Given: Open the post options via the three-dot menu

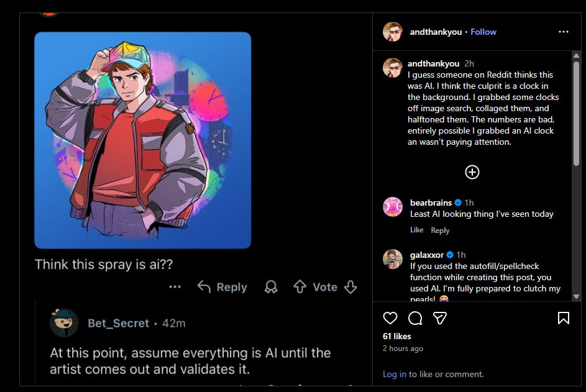Looking at the screenshot, I should pos(564,31).
